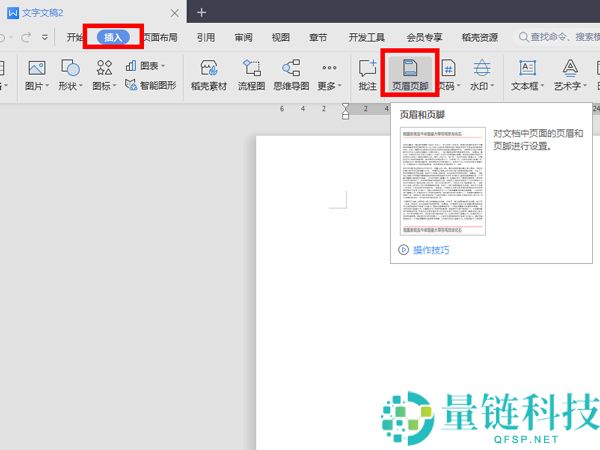Open the 水印 watermark dropdown
Screen dimensions: 600x450
pos(482,75)
